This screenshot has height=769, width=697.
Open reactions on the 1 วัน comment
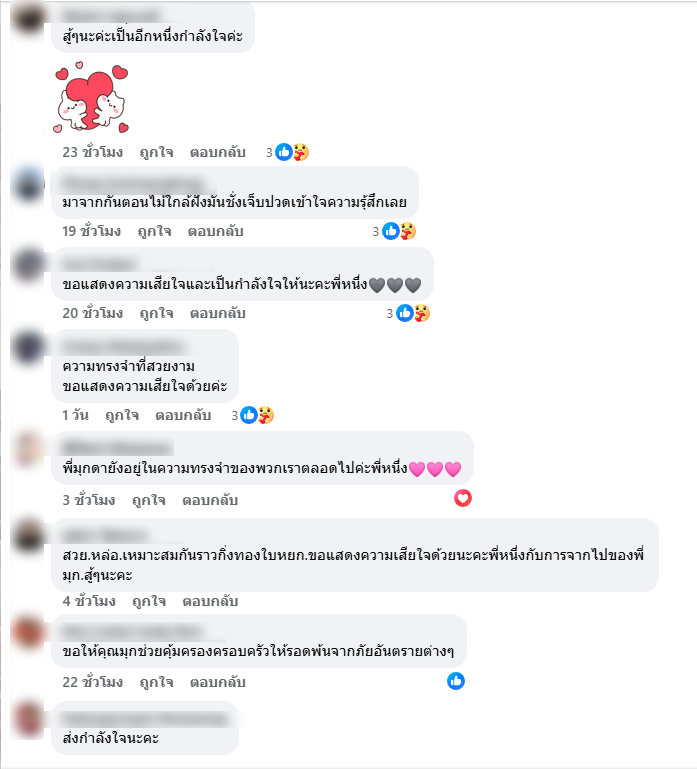253,415
